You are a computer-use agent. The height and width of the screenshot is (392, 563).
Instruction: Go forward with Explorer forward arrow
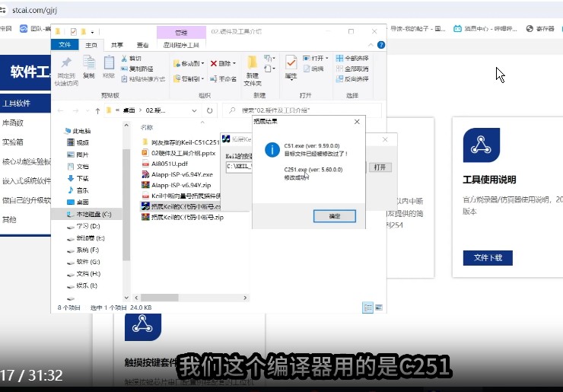(x=75, y=110)
